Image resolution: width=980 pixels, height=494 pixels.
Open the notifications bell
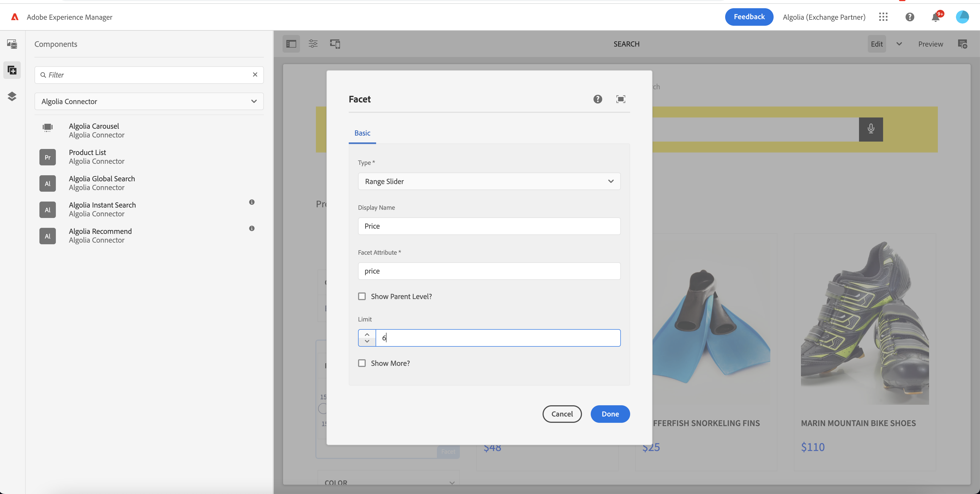pyautogui.click(x=935, y=17)
